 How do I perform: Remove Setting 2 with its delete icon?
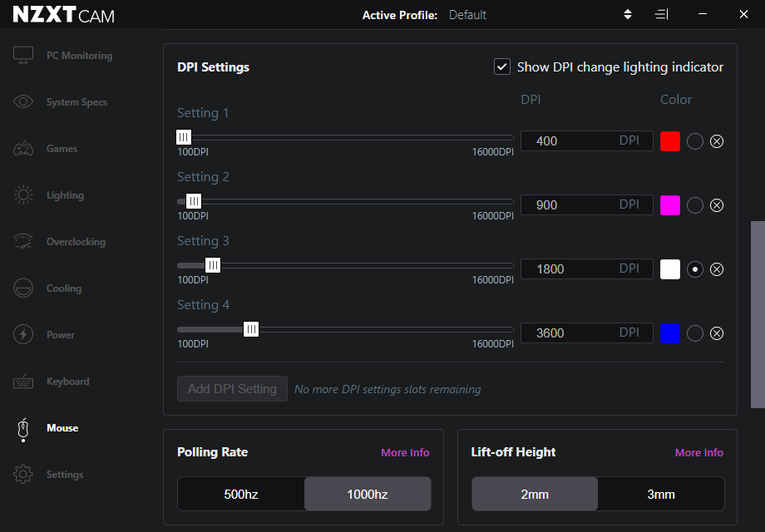point(716,205)
